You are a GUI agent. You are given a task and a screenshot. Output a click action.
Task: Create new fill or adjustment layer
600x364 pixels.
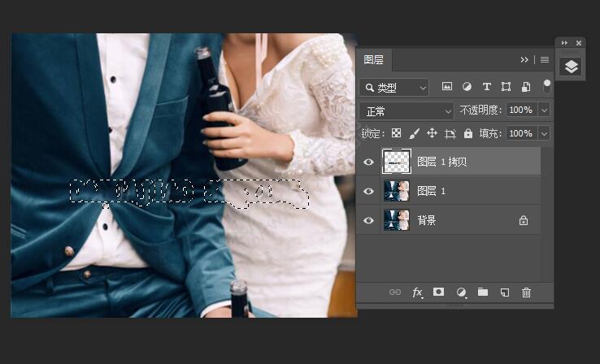tap(461, 292)
